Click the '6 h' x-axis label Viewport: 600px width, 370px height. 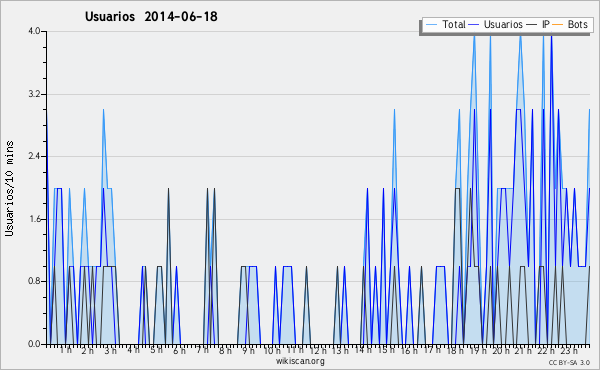coord(179,350)
